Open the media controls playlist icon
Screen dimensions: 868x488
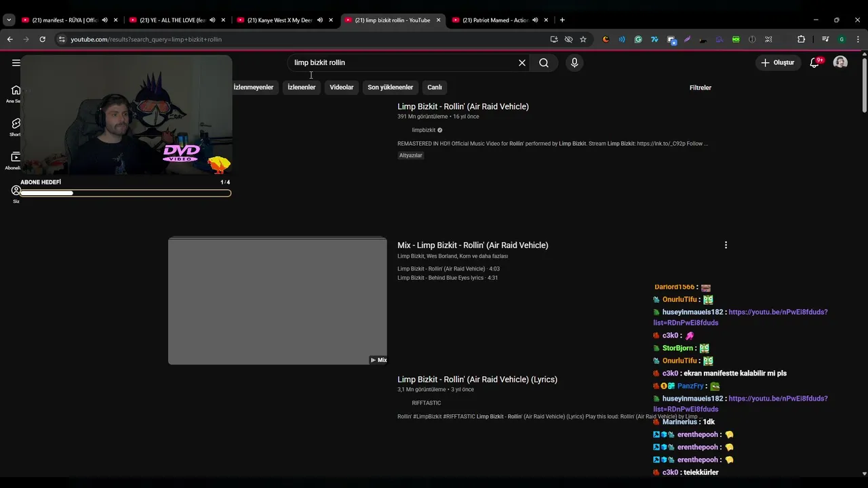point(825,39)
